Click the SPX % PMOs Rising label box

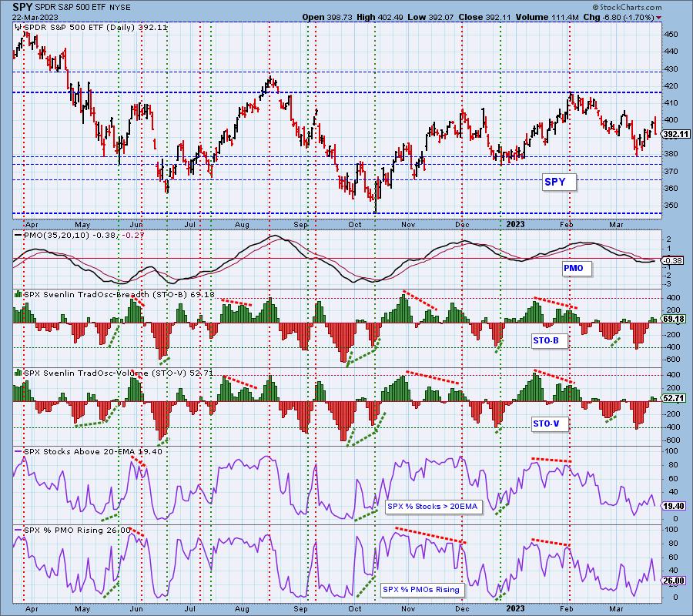click(423, 590)
